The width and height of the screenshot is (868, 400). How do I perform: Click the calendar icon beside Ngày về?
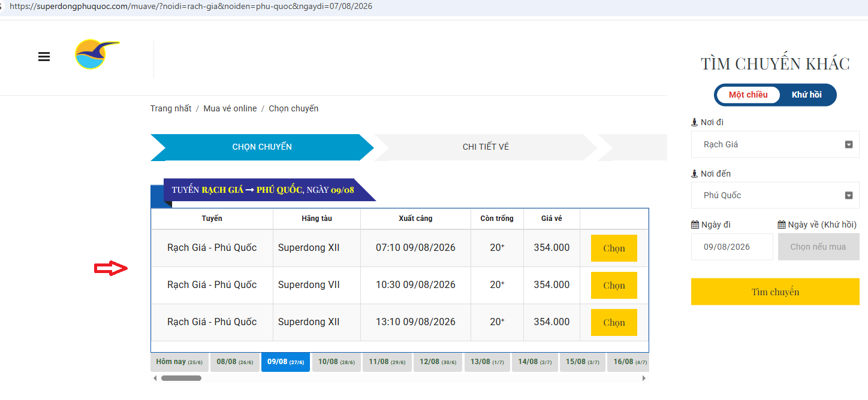pos(782,225)
